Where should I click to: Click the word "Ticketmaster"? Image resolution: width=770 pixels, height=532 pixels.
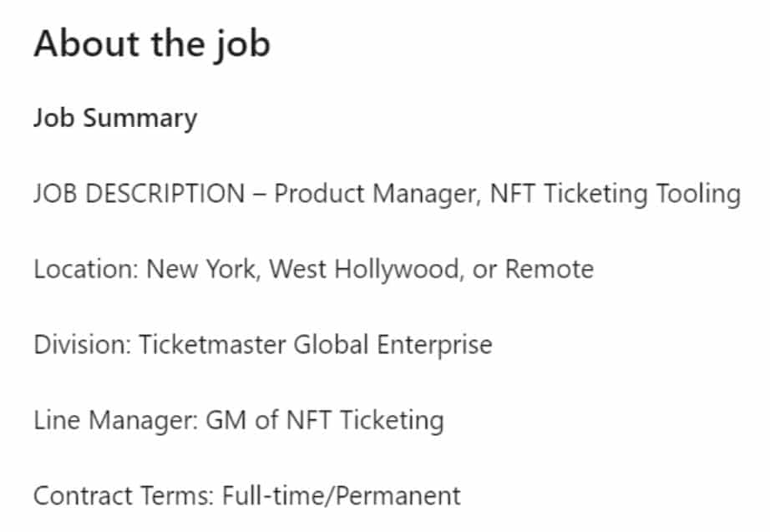tap(213, 344)
